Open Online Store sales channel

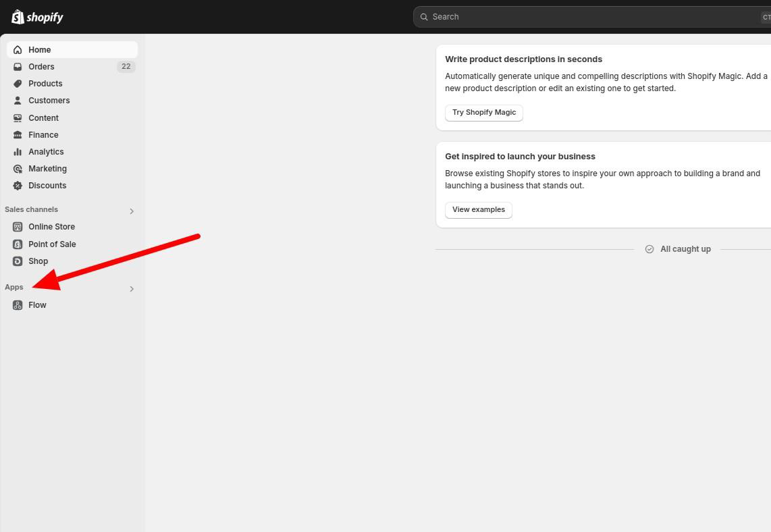(72, 227)
